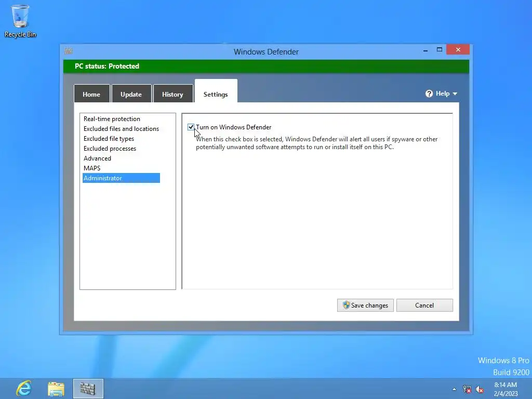Viewport: 532px width, 399px height.
Task: Open the network status tray icon
Action: (x=467, y=389)
